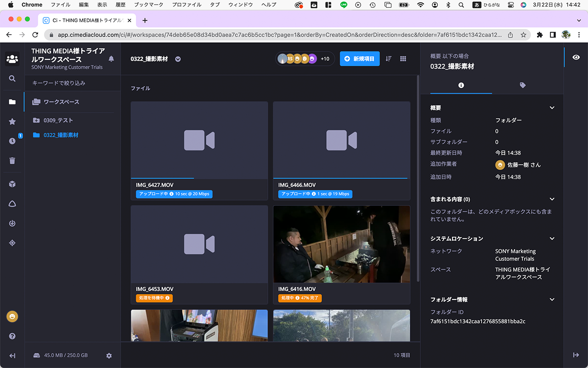The image size is (588, 368).
Task: Open favorites star in sidebar
Action: click(12, 121)
